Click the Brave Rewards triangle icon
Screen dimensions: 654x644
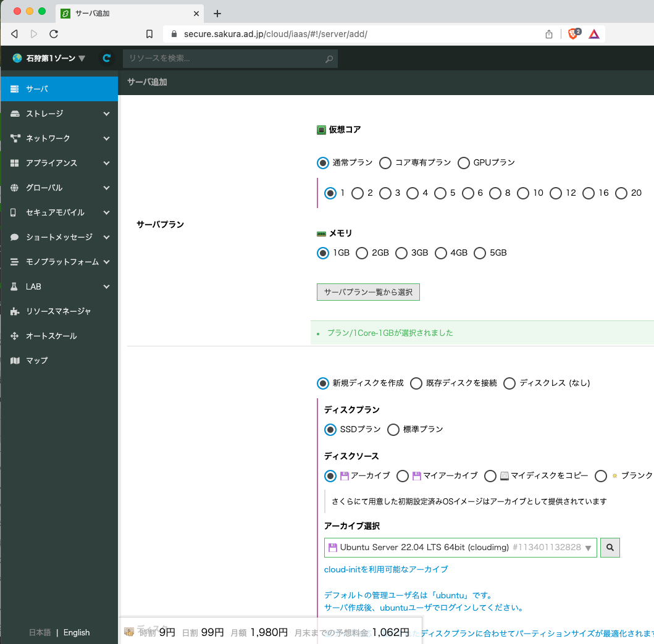pos(594,34)
